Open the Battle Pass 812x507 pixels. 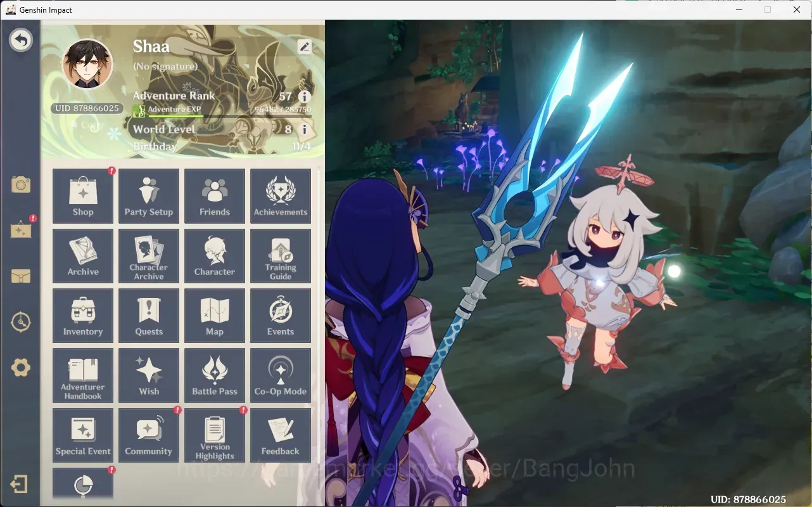coord(215,375)
